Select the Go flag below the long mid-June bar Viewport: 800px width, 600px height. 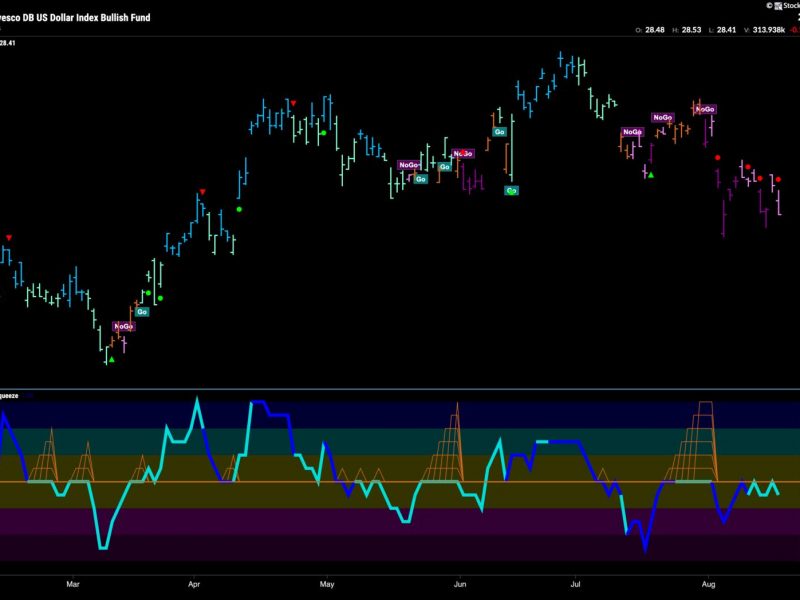pyautogui.click(x=511, y=191)
